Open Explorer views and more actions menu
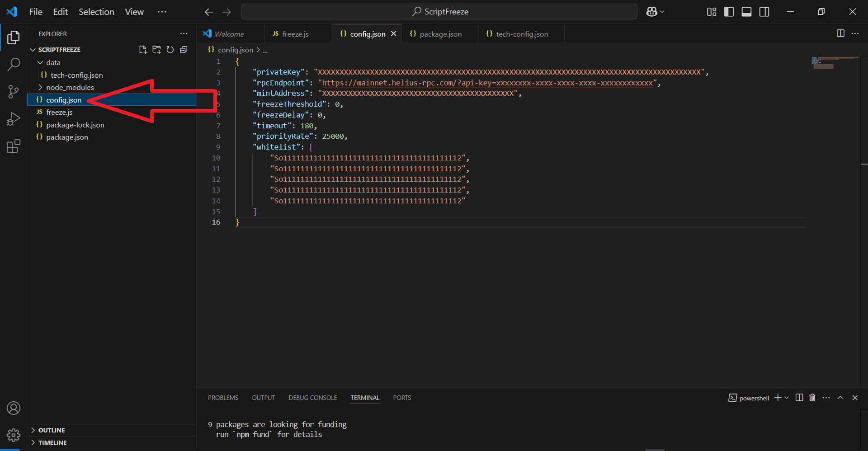Screen dimensions: 868x451 [184, 33]
